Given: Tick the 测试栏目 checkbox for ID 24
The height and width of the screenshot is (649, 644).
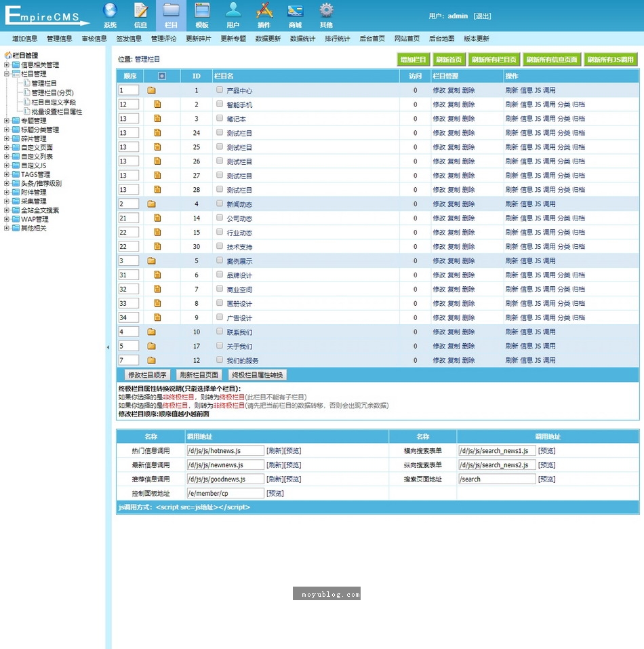Looking at the screenshot, I should click(x=220, y=132).
